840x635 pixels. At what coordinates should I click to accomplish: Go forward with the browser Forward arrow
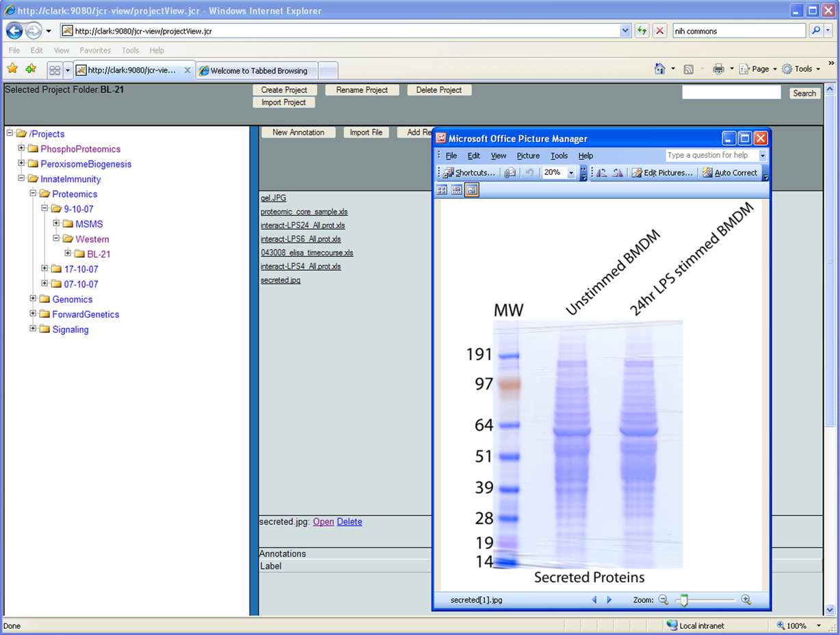click(34, 31)
